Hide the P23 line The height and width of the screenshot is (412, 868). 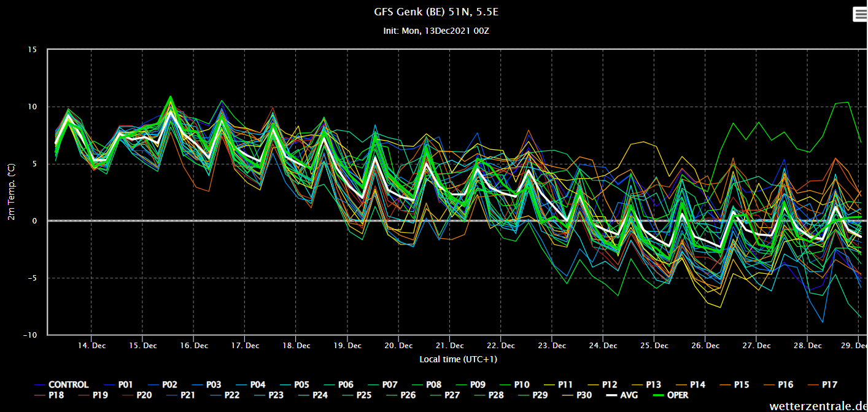click(268, 395)
